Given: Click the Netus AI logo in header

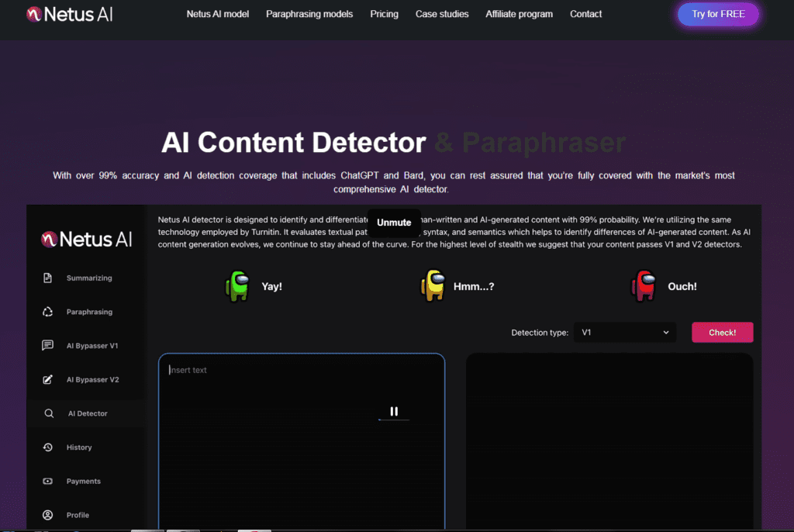Looking at the screenshot, I should coord(69,14).
